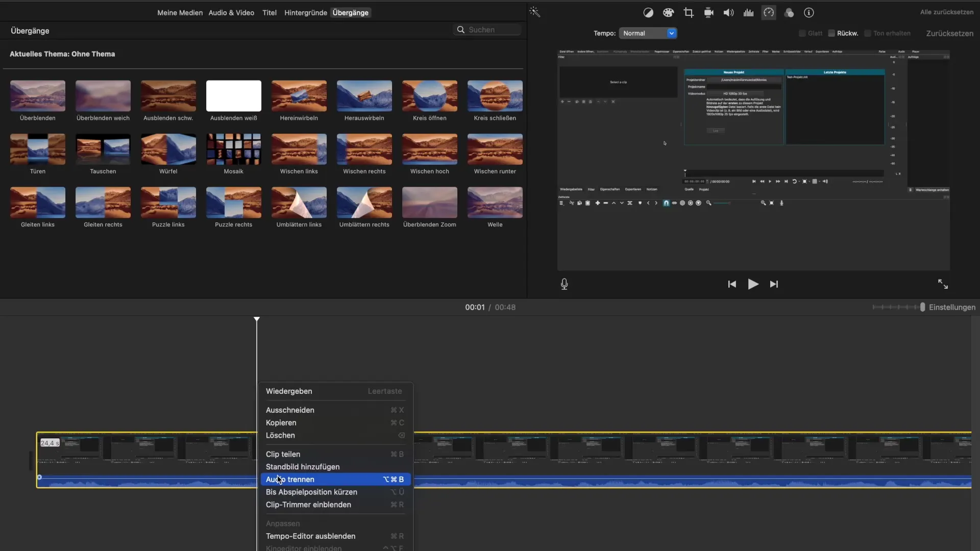980x551 pixels.
Task: Choose Clip-Trimmer einblenden
Action: (x=335, y=505)
